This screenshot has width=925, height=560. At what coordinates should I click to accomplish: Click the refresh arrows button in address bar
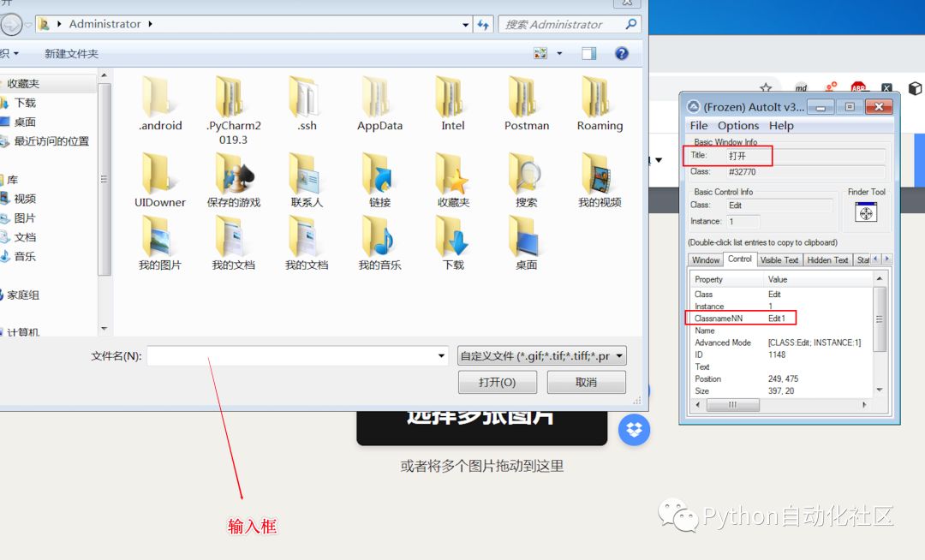[x=483, y=24]
